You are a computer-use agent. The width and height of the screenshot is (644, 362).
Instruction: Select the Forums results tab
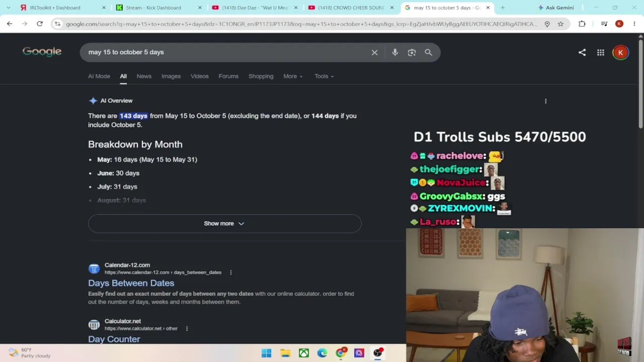pos(228,76)
